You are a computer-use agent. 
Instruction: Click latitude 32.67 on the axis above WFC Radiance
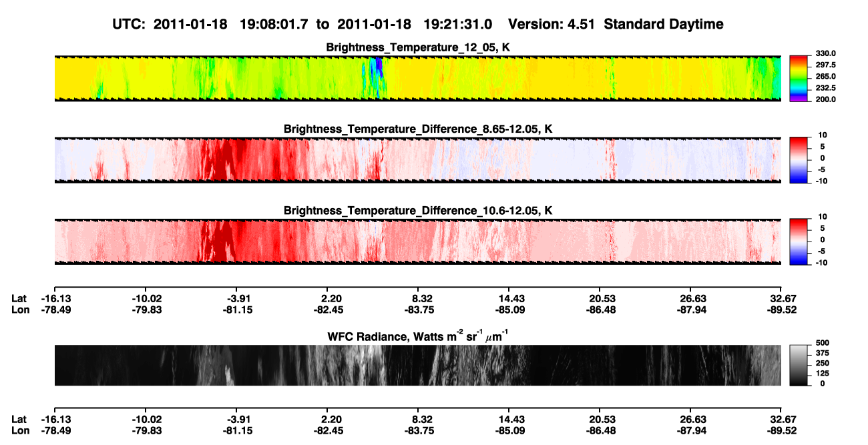[784, 298]
